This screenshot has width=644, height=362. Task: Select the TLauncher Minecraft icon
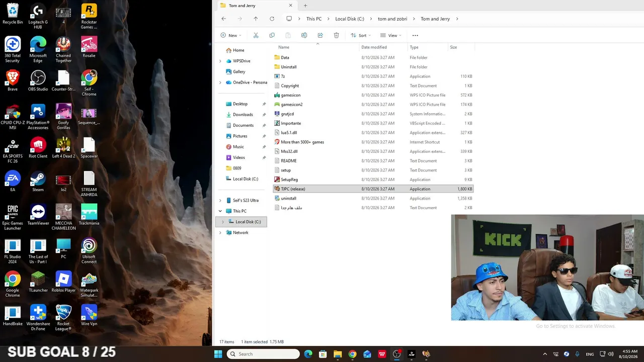pos(38,282)
